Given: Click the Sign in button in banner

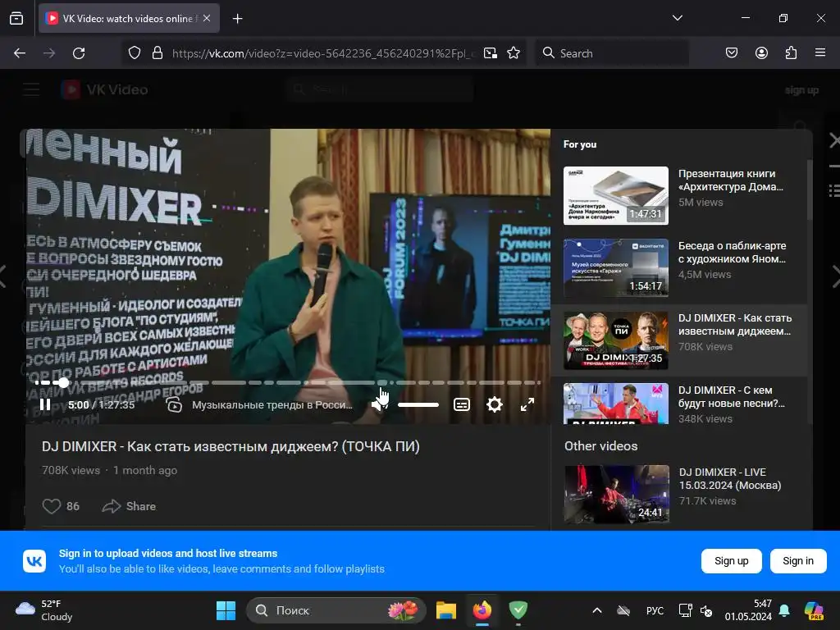Looking at the screenshot, I should 798,561.
